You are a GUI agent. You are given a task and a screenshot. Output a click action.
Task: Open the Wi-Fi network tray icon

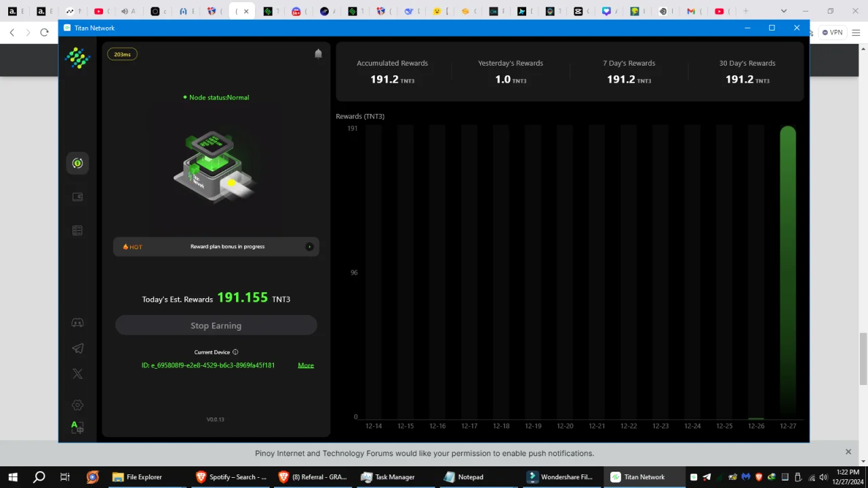811,477
